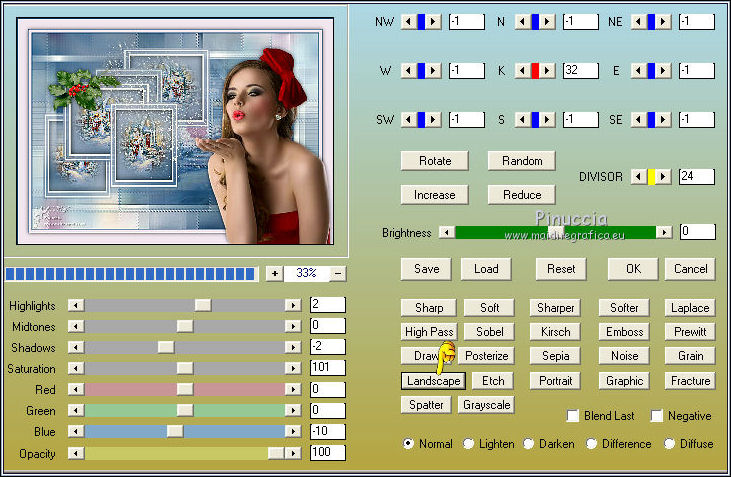Screen dimensions: 731x477
Task: Decrease the W kernel value arrow
Action: (409, 71)
